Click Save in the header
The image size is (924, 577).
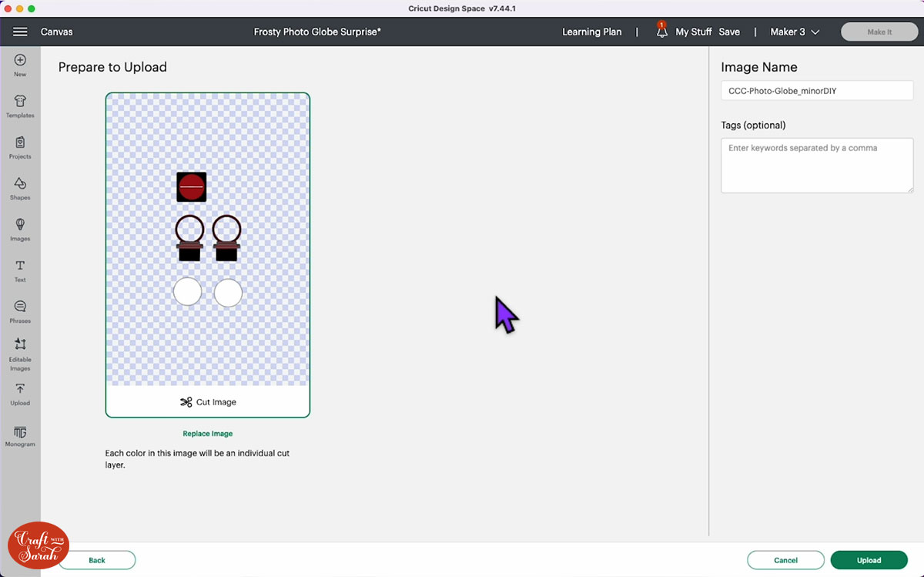[x=729, y=32]
